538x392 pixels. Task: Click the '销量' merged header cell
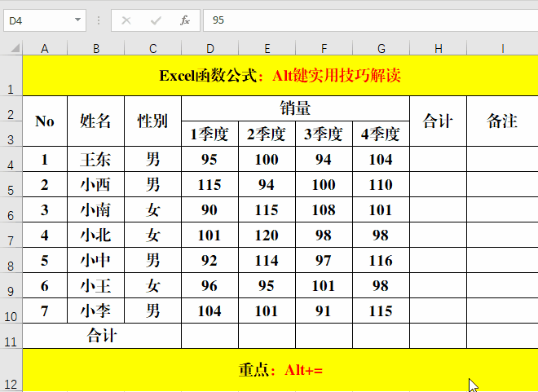[295, 108]
